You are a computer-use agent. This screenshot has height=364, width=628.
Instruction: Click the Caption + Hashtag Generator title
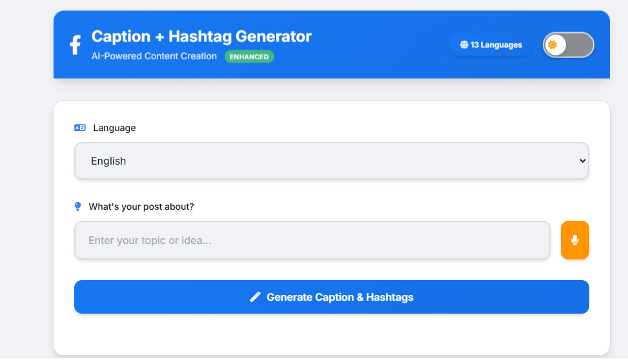(201, 36)
